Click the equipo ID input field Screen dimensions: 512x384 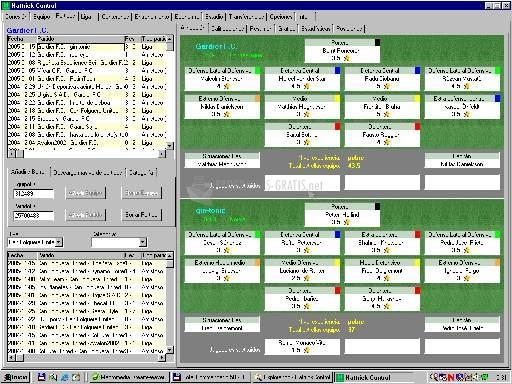[34, 193]
